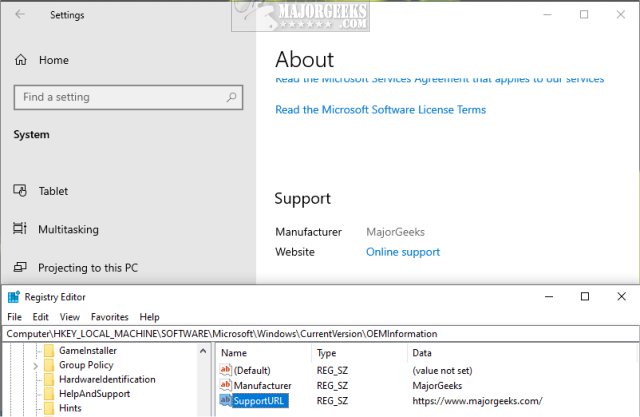Focus the Find a setting search box
640x417 pixels.
click(x=128, y=97)
